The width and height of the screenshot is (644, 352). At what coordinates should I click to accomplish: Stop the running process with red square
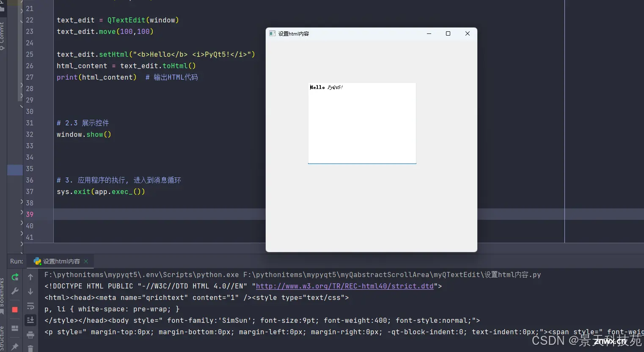[15, 310]
